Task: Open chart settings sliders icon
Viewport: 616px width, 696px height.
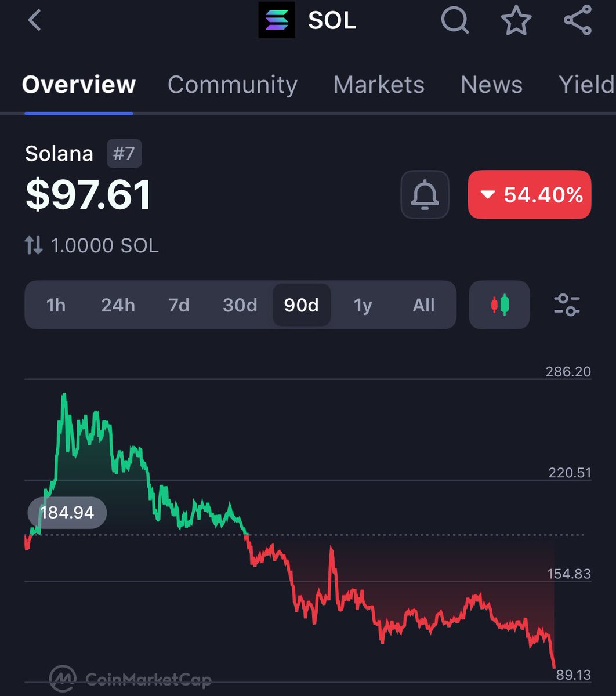Action: (567, 304)
